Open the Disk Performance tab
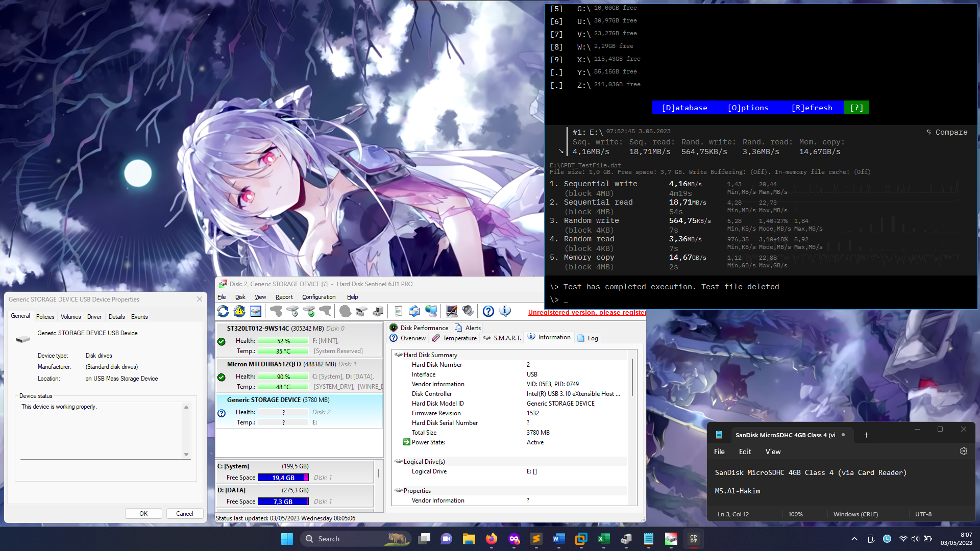Viewport: 980px width, 551px height. (x=419, y=328)
